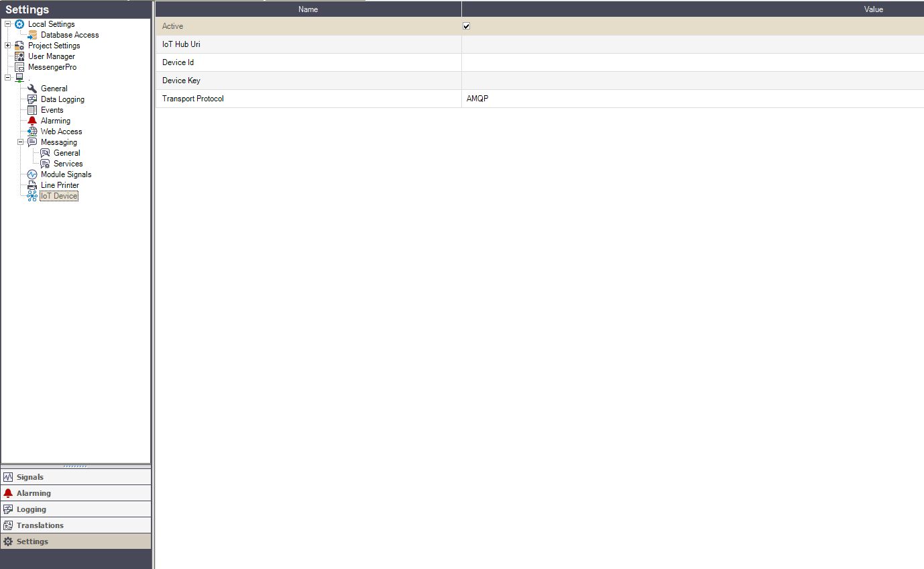
Task: Click the Local Settings gear icon
Action: [19, 24]
